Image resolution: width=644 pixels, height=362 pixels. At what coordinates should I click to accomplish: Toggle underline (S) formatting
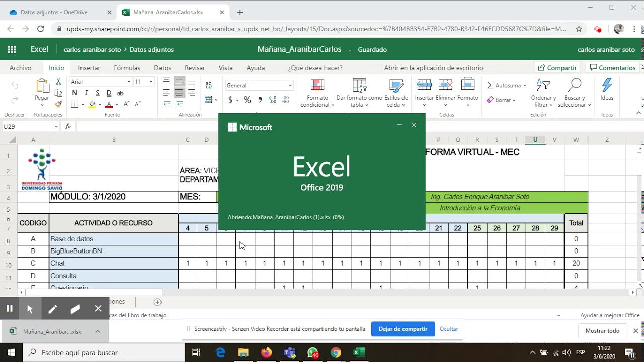97,93
